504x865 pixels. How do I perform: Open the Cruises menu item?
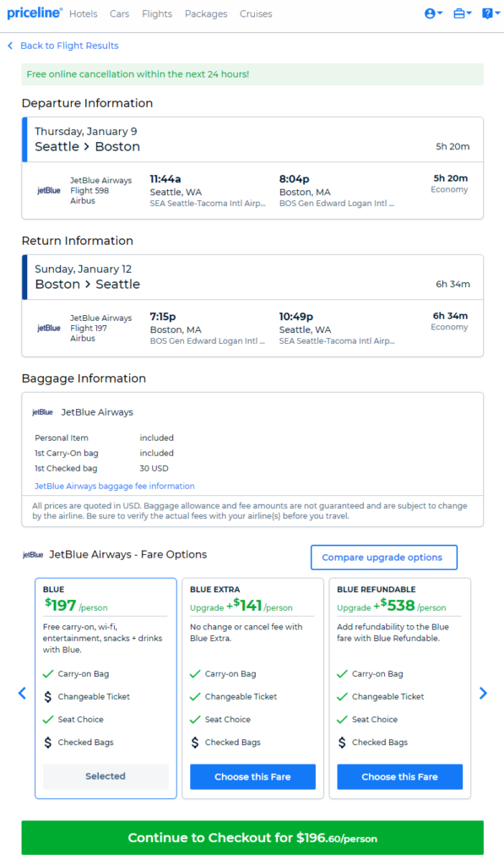click(x=256, y=14)
